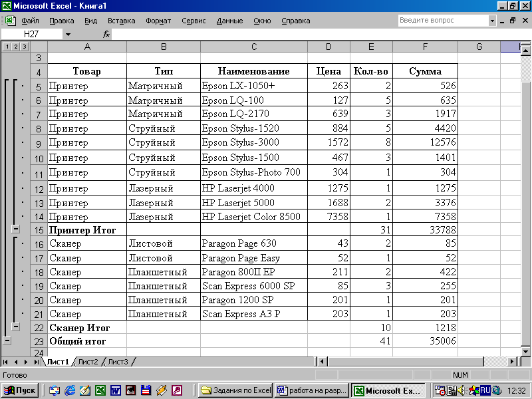The width and height of the screenshot is (532, 399).
Task: Open the Формат menu
Action: pos(158,21)
